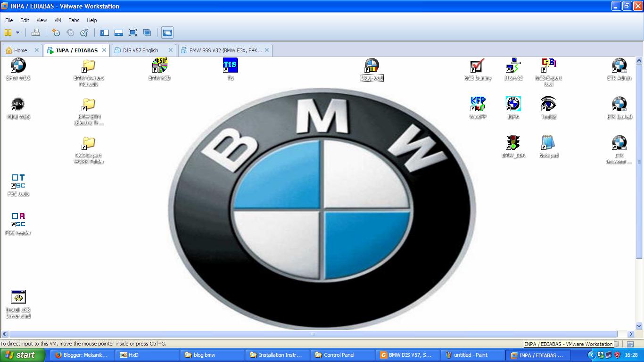Screen dimensions: 644x362
Task: Launch the BMW KSD shortcut
Action: click(x=159, y=69)
